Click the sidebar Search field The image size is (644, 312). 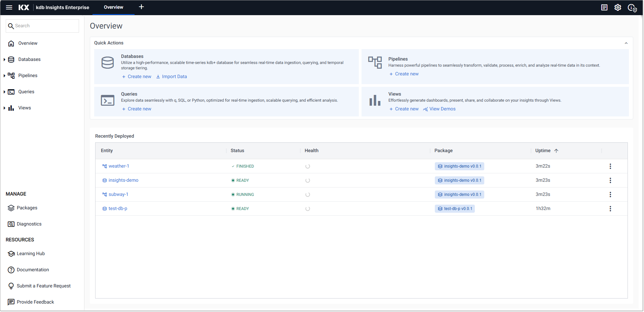tap(42, 26)
